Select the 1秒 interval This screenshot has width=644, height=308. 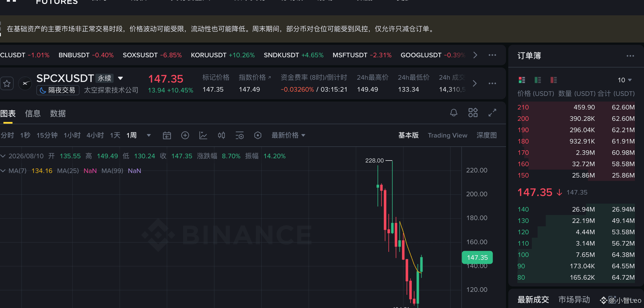click(25, 135)
